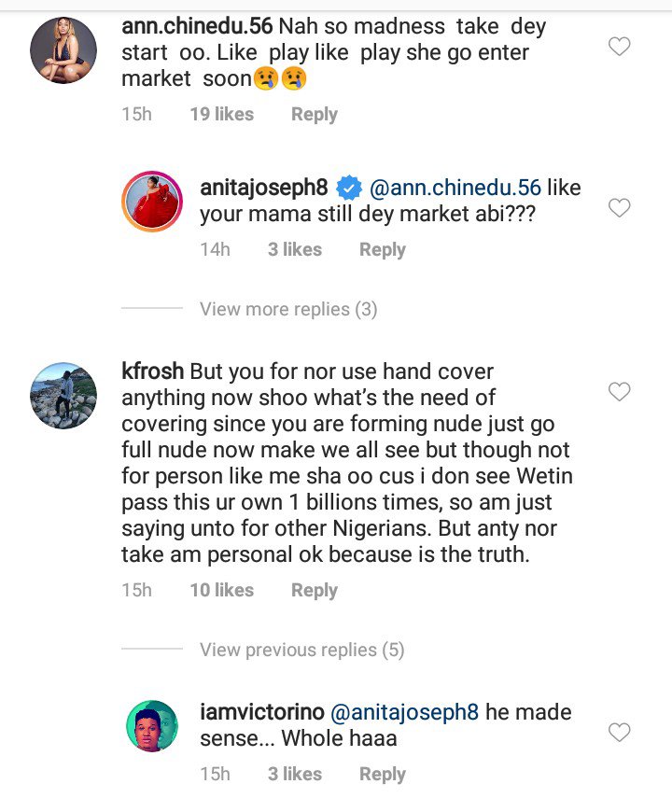View the 10 likes on kfrosh's comment

click(x=221, y=591)
